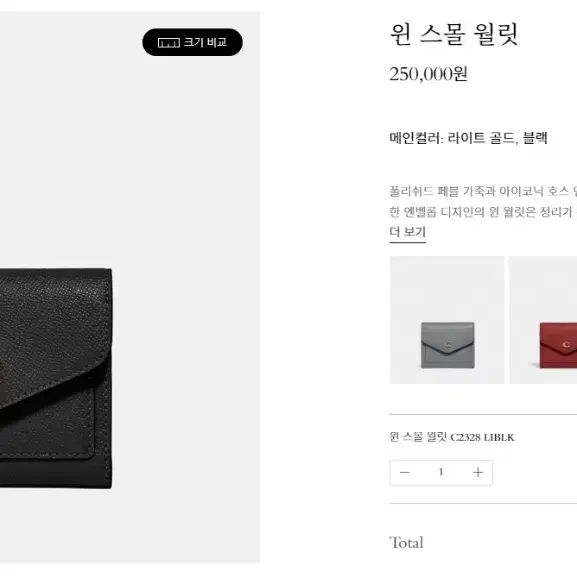Screen dimensions: 577x577
Task: Select the gray wallet color thumbnail
Action: (447, 320)
